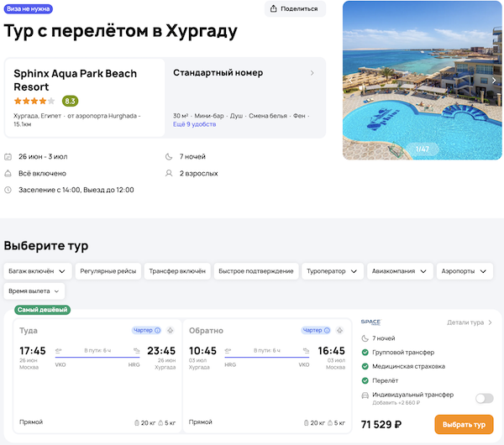Toggle the Трансфер включён filter
This screenshot has height=445, width=504.
(x=176, y=271)
